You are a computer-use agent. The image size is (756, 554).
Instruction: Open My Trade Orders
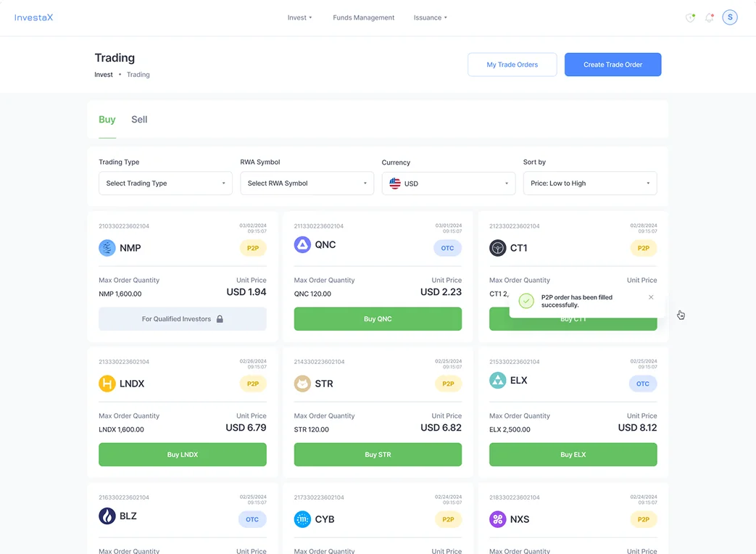click(512, 65)
